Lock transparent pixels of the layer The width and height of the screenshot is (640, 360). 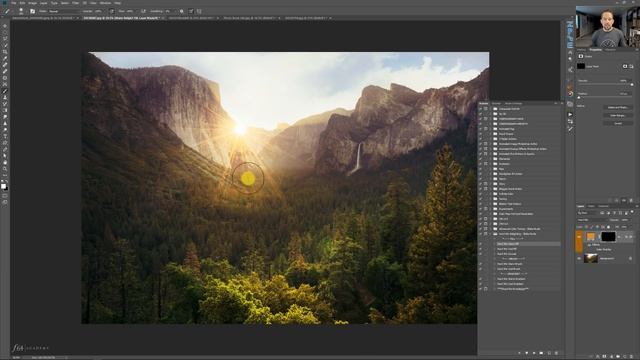tap(587, 227)
